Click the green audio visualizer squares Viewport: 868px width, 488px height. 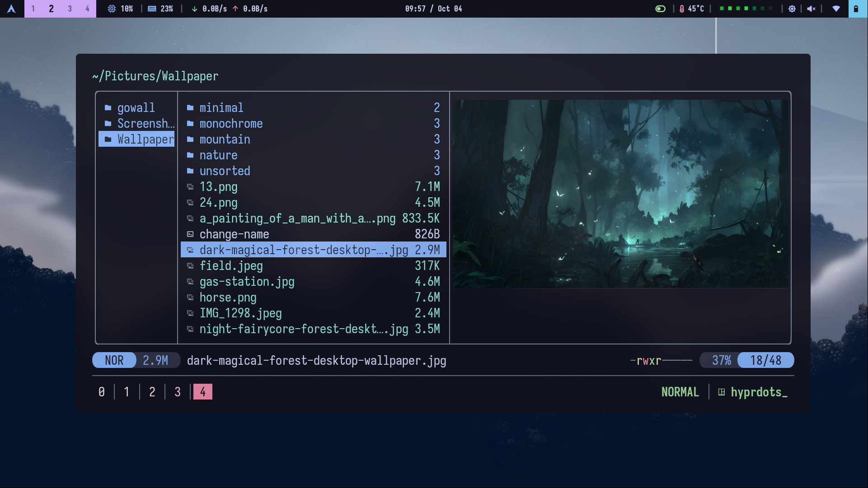(746, 9)
